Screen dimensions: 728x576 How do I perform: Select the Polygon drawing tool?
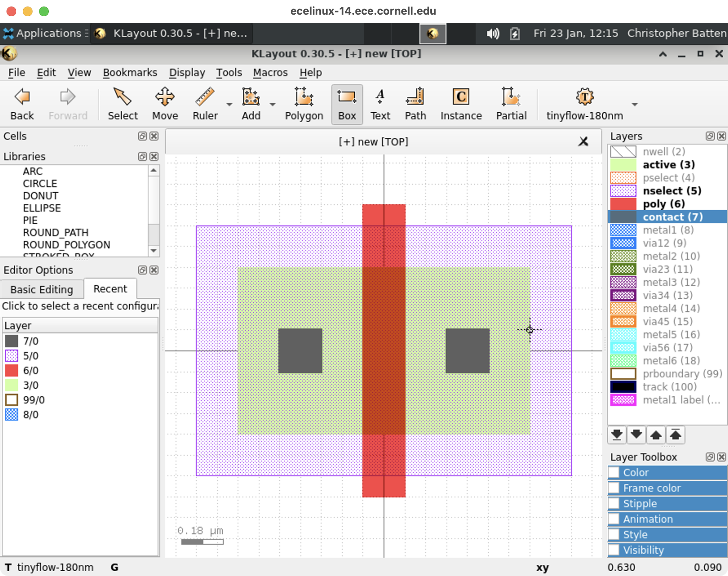[304, 104]
